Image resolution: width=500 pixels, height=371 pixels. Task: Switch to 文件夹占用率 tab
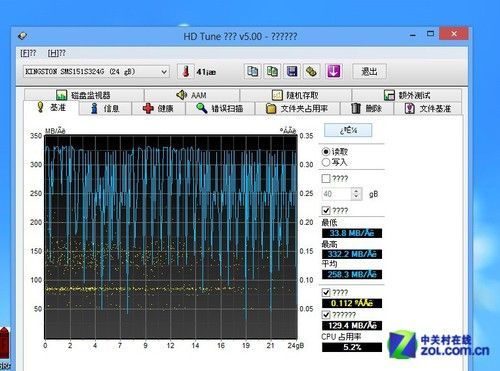tap(297, 109)
